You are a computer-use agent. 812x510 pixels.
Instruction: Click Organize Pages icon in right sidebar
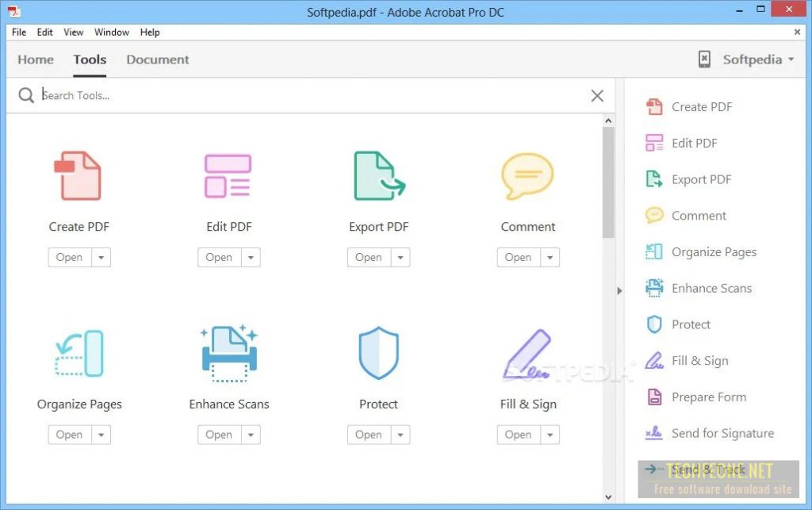[x=654, y=251]
